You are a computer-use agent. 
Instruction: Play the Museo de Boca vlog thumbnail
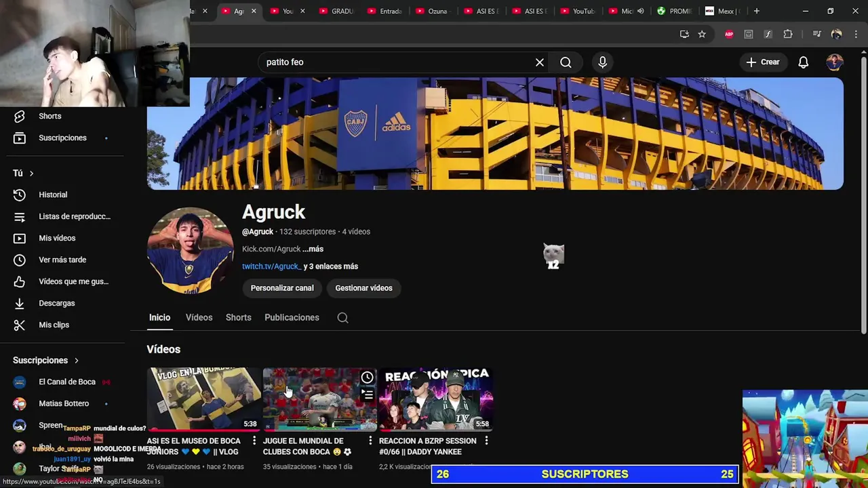[x=204, y=399]
